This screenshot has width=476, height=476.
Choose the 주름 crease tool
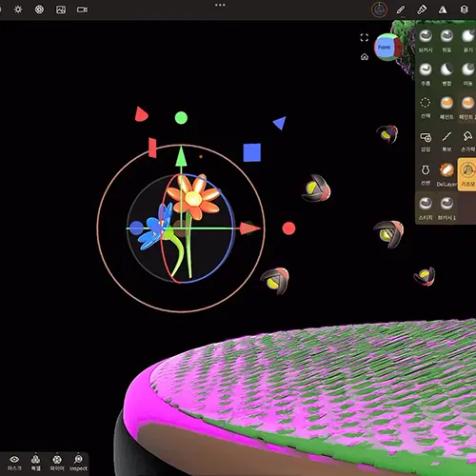click(x=426, y=74)
